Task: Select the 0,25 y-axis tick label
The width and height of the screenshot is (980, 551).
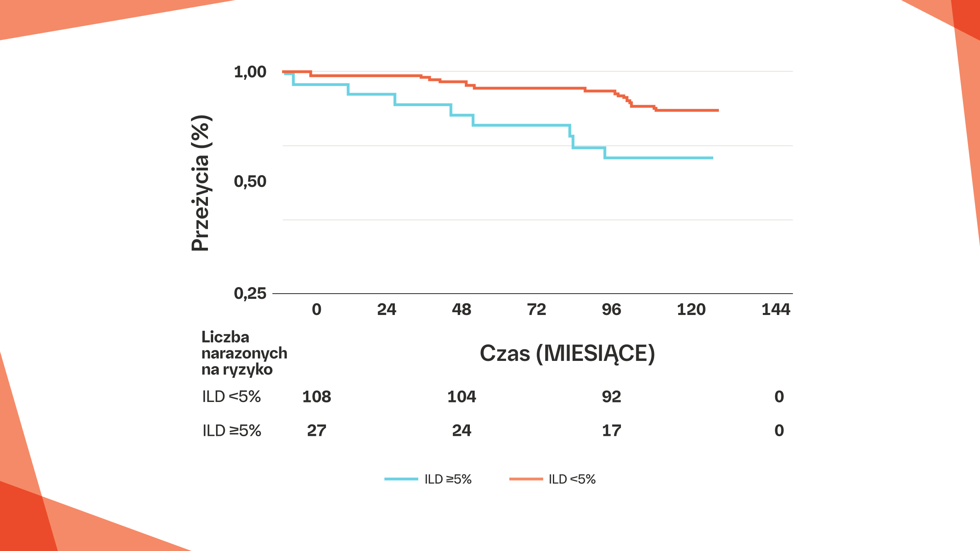Action: pos(250,293)
